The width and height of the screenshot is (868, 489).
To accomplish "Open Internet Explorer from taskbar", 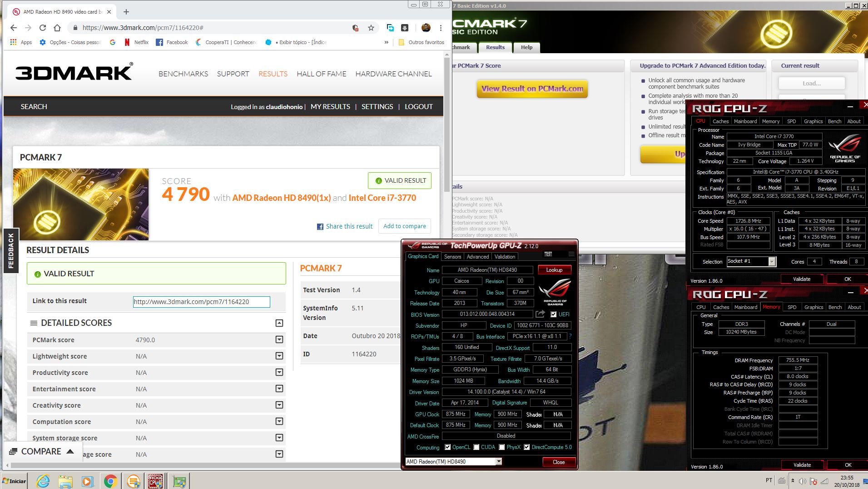I will tap(43, 481).
